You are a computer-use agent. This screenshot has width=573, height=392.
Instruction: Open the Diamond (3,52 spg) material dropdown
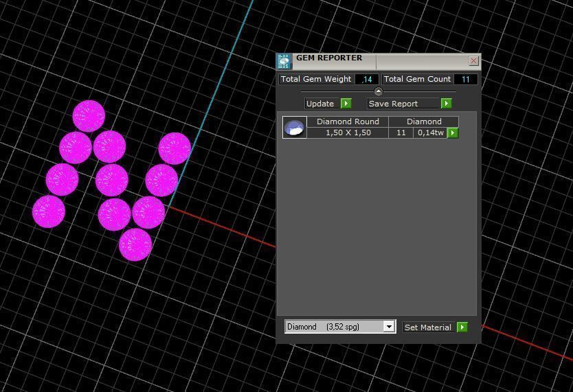coord(390,326)
